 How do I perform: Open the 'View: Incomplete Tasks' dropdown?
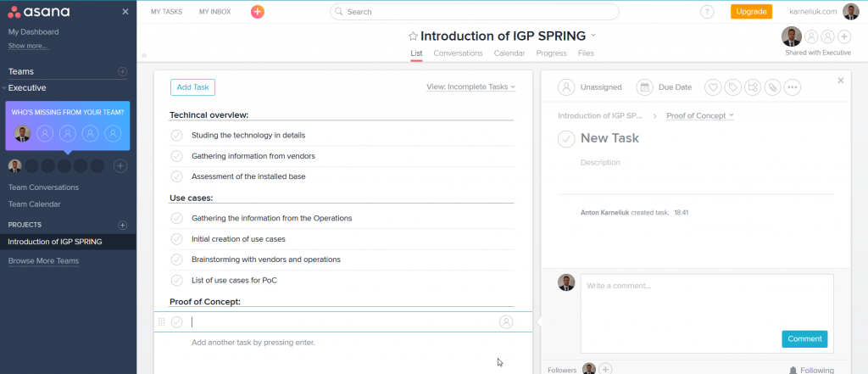click(470, 87)
